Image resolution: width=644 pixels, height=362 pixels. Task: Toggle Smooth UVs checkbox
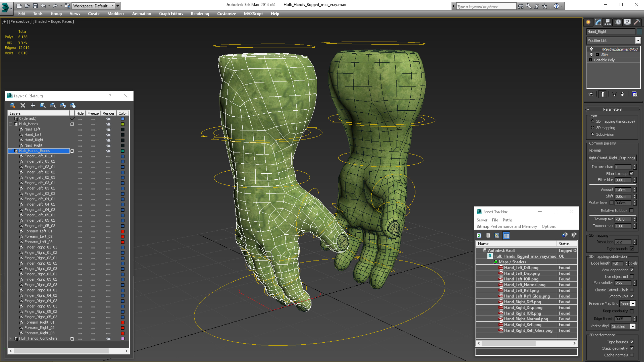coord(632,296)
